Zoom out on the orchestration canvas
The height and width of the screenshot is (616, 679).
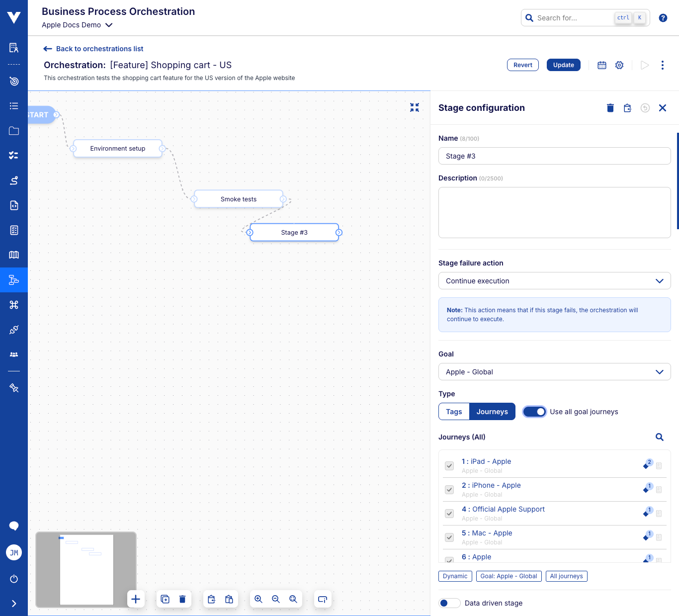(x=276, y=599)
